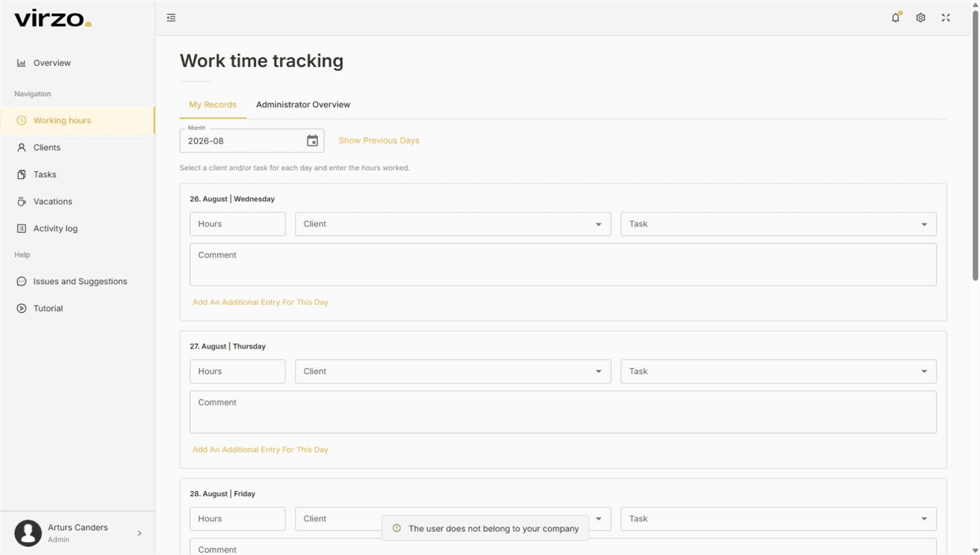Viewport: 980px width, 555px height.
Task: Click the '28. August | Friday' heading
Action: (x=222, y=494)
